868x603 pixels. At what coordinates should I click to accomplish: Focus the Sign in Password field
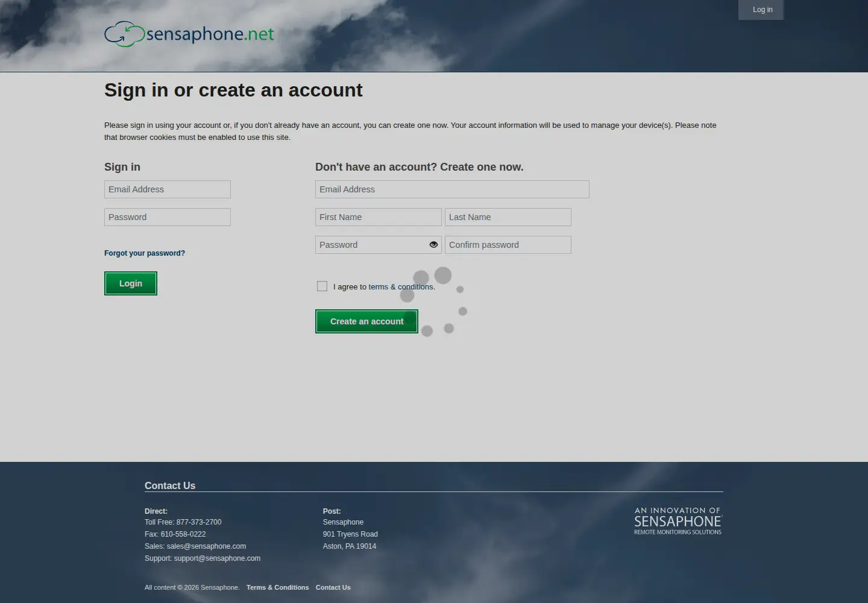click(168, 217)
